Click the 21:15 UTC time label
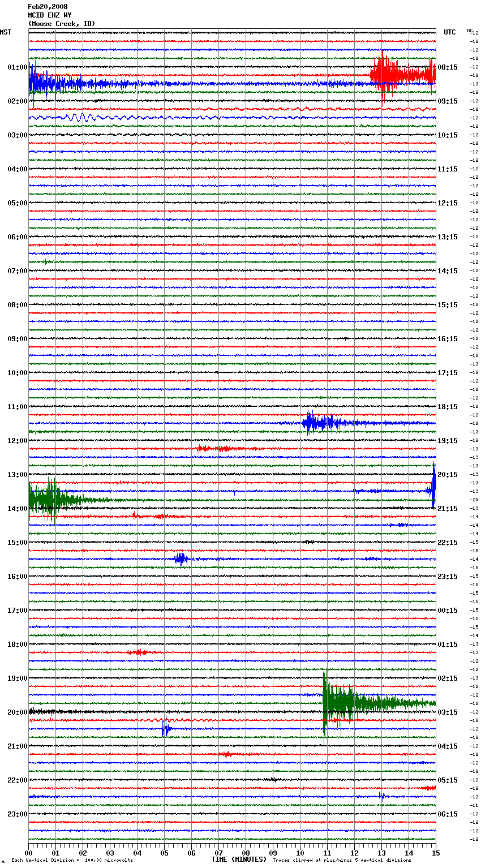 pos(448,509)
